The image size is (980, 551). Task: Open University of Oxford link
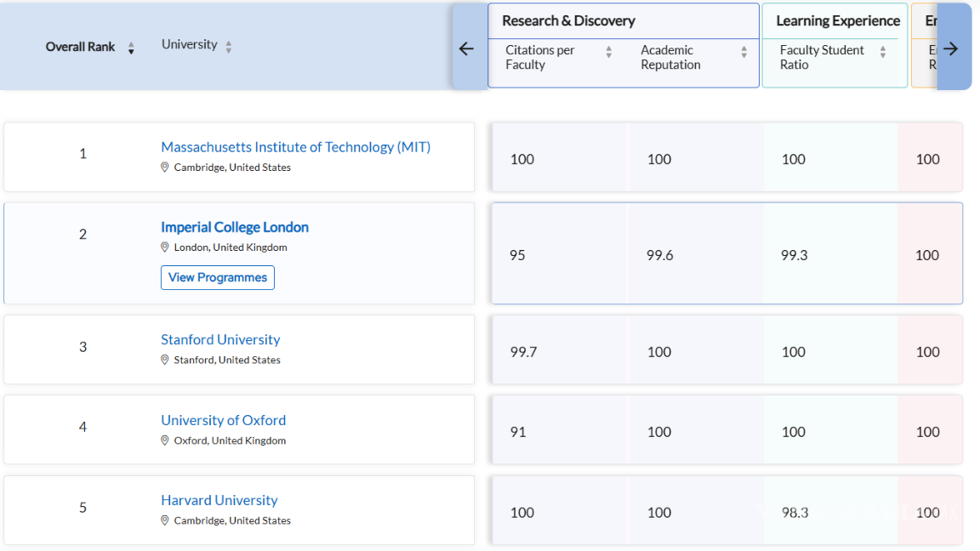[223, 420]
